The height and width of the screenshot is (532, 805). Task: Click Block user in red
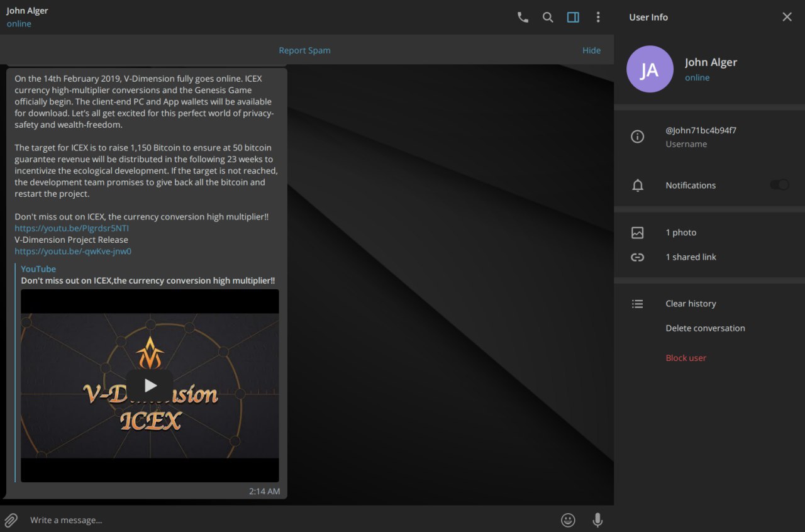click(686, 358)
